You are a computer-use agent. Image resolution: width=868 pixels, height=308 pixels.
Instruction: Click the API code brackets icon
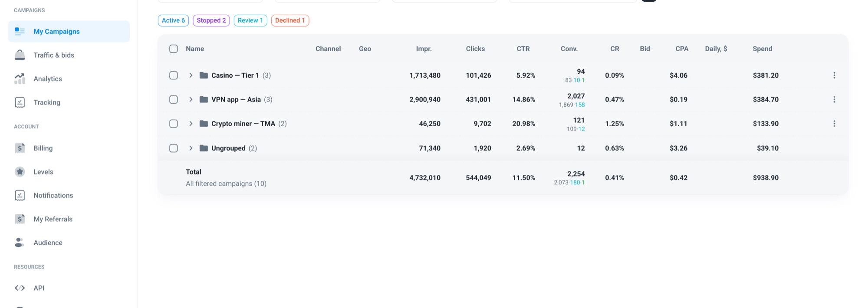click(x=20, y=288)
